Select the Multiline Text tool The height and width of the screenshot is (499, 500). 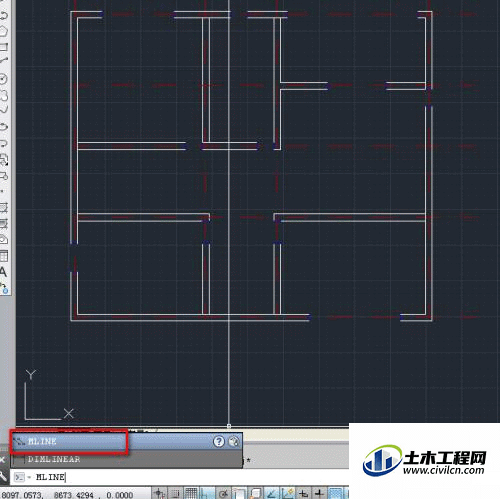pyautogui.click(x=3, y=272)
